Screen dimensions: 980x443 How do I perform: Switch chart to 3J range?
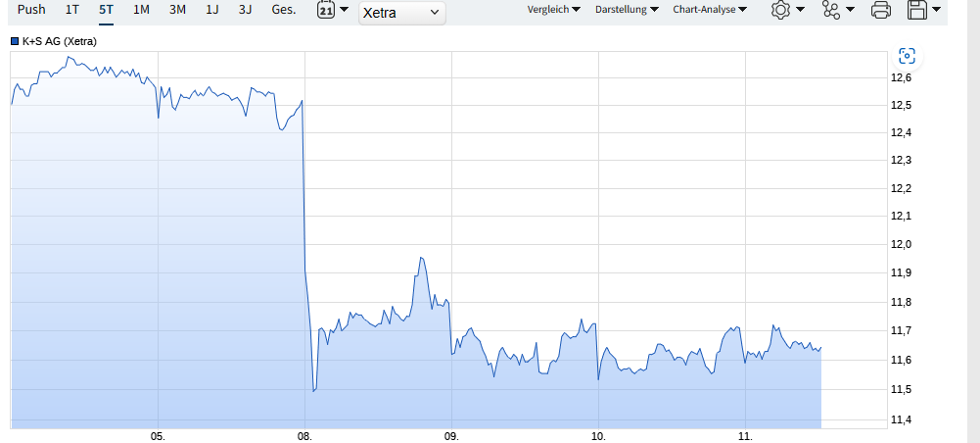(x=245, y=10)
